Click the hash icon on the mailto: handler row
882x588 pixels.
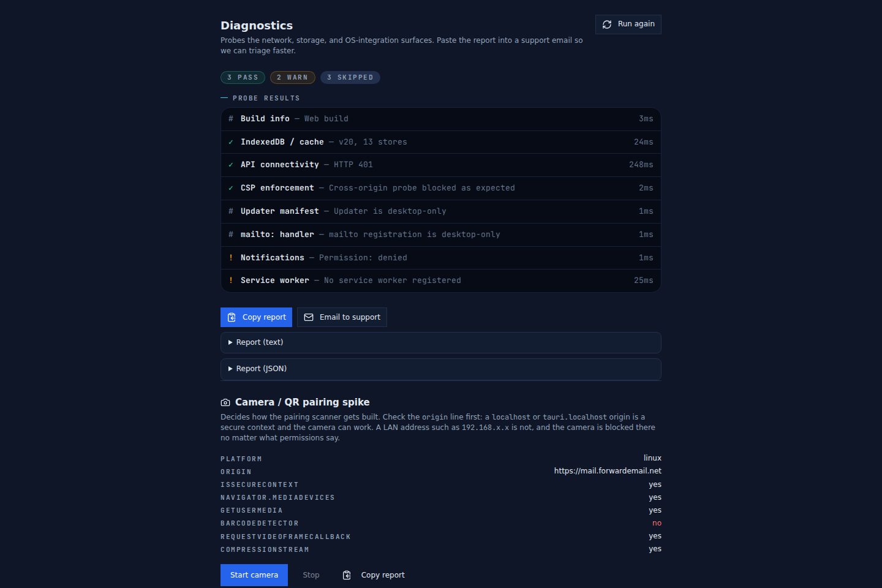231,235
